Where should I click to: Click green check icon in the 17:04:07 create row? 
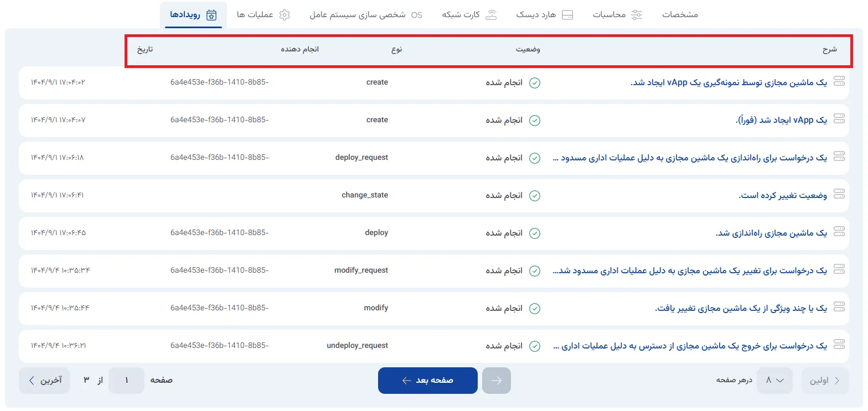click(x=535, y=121)
